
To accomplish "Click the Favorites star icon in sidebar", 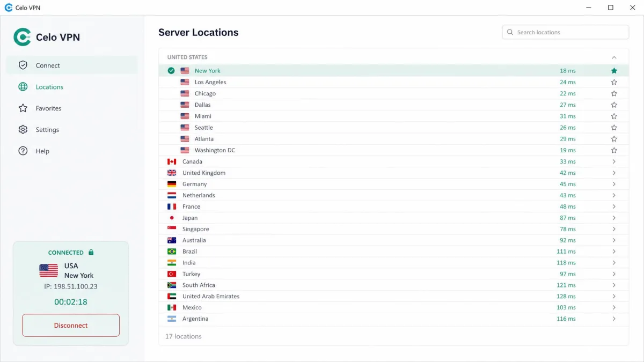I will click(x=23, y=108).
